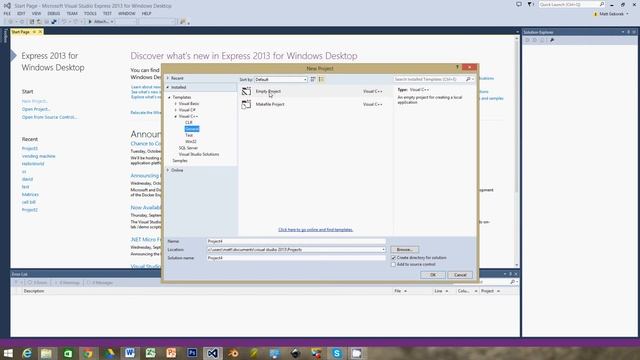
Task: Expand the Online section
Action: (168, 170)
